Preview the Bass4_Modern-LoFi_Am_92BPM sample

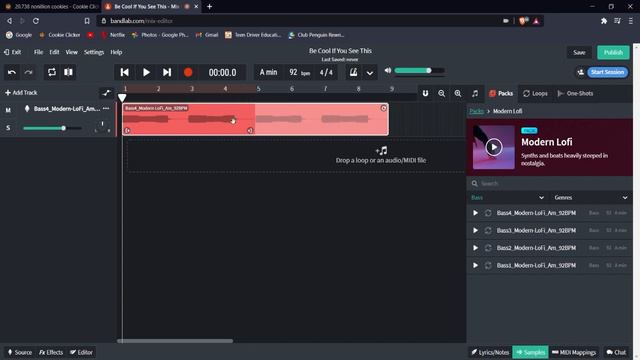tap(475, 213)
